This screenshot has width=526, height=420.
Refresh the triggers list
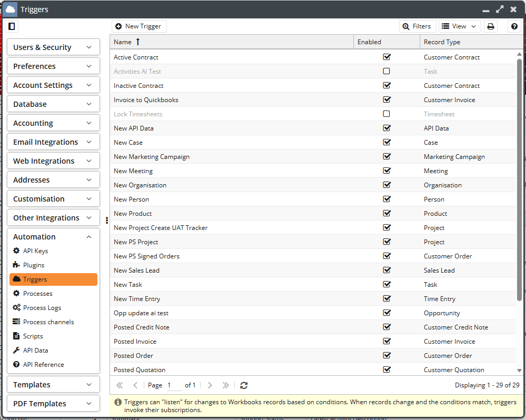tap(244, 385)
